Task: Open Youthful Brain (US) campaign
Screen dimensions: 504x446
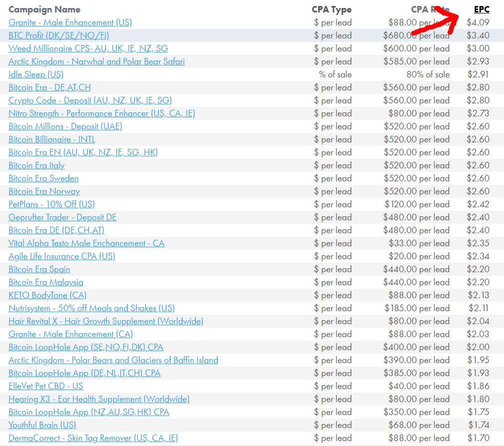Action: point(42,425)
